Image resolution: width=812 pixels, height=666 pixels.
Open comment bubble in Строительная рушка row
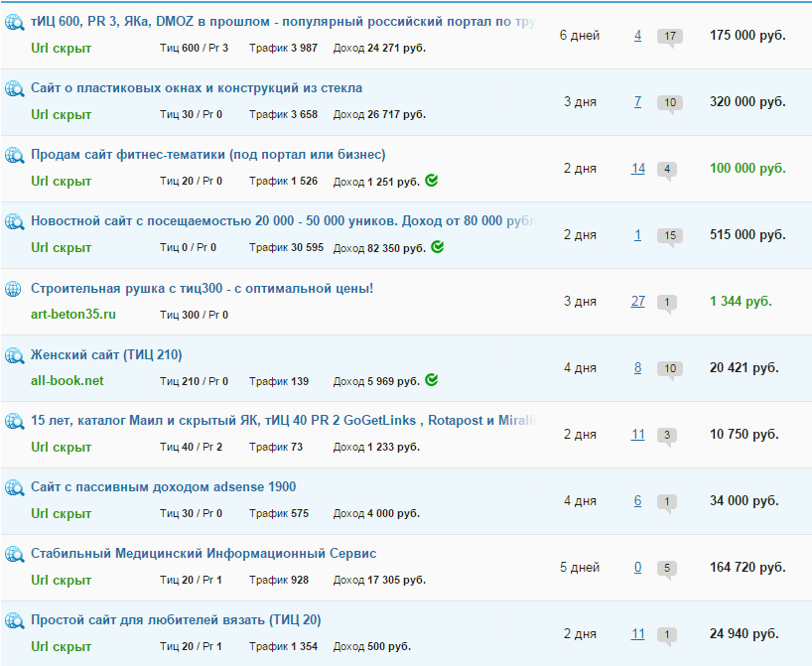pos(667,303)
